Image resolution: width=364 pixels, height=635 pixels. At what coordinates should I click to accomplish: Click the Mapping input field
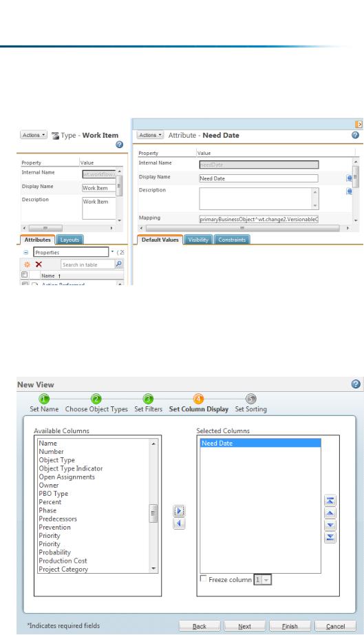point(259,219)
